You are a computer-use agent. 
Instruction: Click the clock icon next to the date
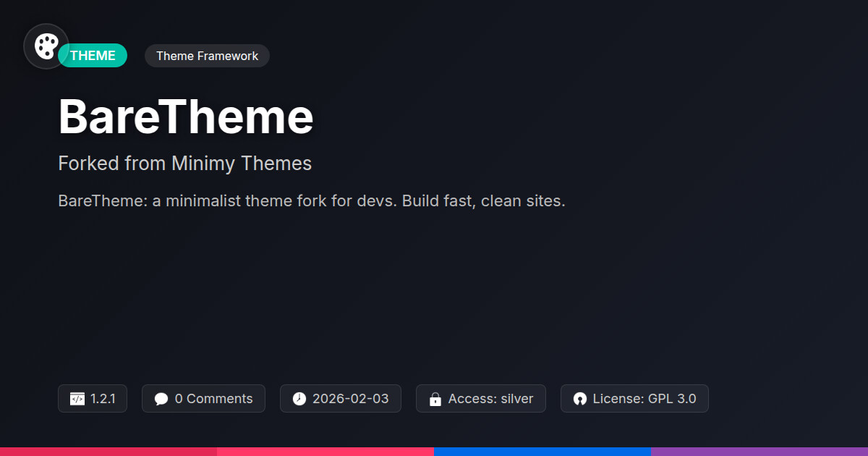point(299,399)
